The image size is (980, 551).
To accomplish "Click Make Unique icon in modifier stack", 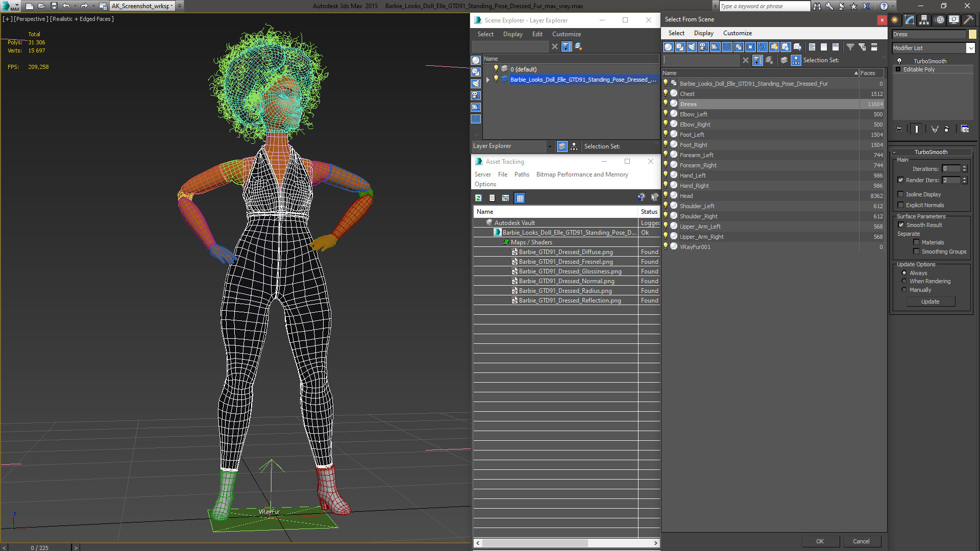I will pyautogui.click(x=935, y=129).
